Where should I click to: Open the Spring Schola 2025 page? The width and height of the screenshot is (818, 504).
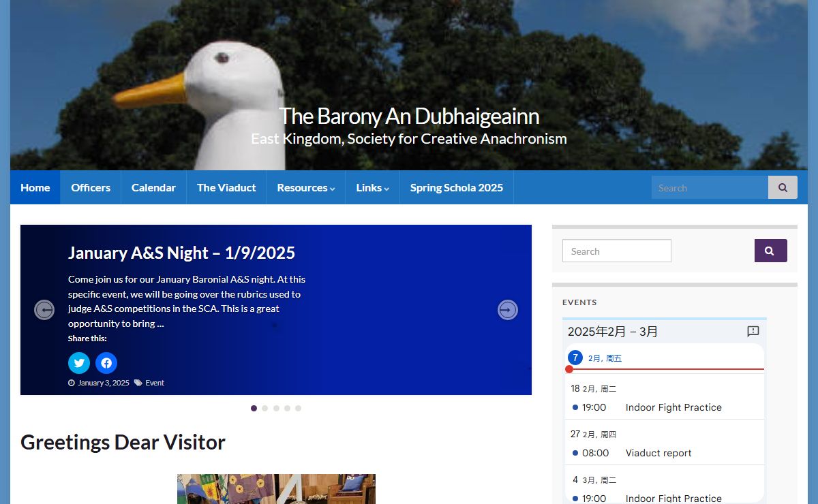click(x=457, y=187)
